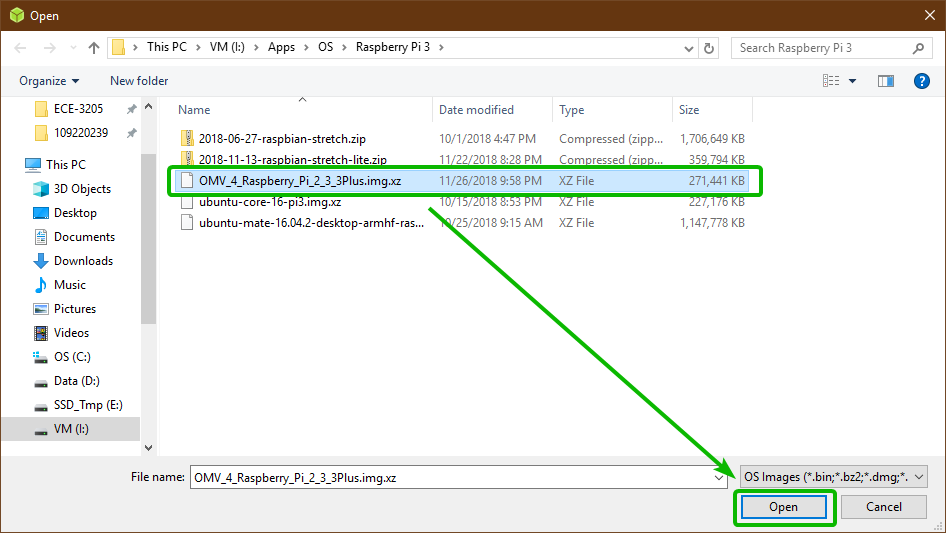The image size is (946, 533).
Task: Open OS (C:) drive in sidebar
Action: 72,357
